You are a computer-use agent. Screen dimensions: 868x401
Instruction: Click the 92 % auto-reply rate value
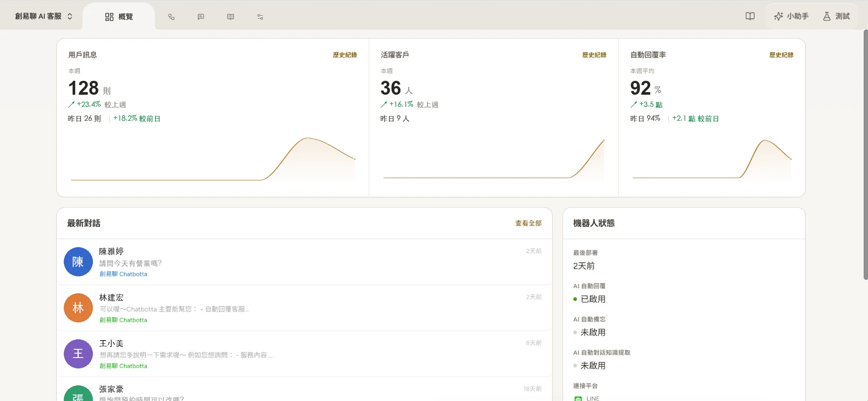(646, 88)
